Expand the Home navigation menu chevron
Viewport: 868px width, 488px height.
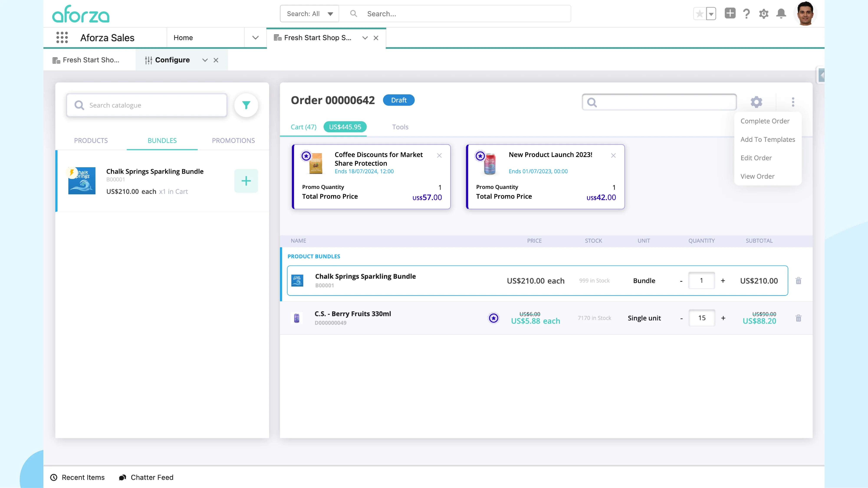click(x=255, y=38)
